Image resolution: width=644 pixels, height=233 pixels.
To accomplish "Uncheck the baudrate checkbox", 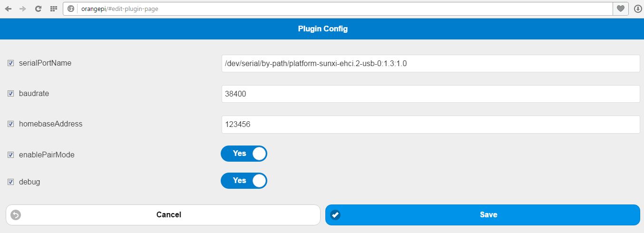I will (10, 94).
